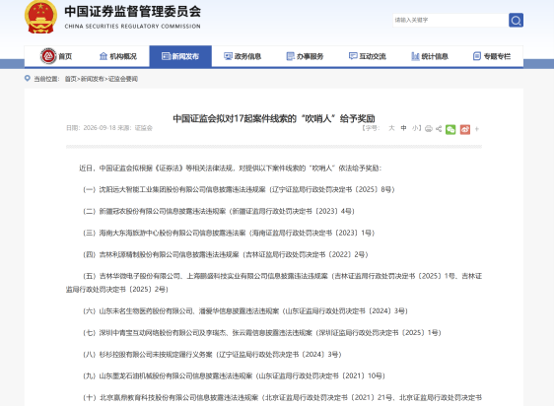554x406 pixels.
Task: Click the print article icon
Action: [x=429, y=129]
